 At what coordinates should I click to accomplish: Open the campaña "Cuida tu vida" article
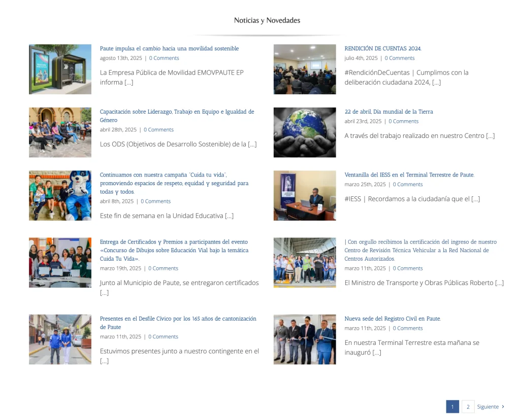tap(174, 183)
